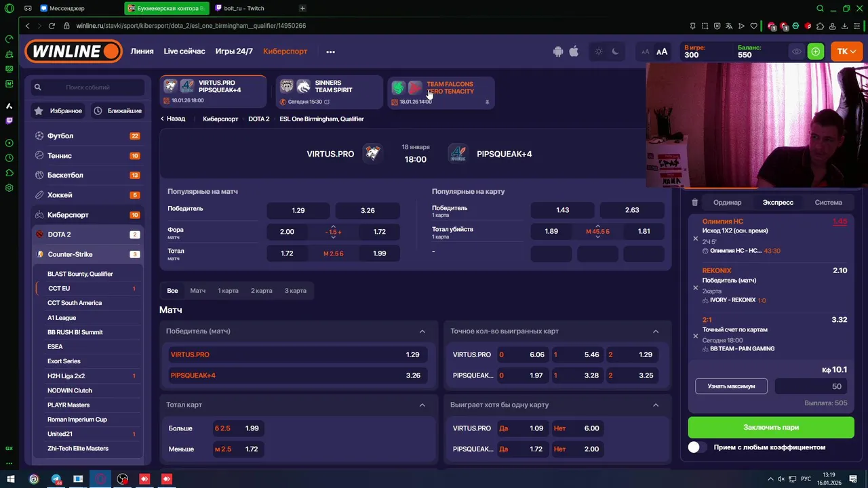Switch to light theme sun icon
The image size is (868, 488).
point(599,52)
